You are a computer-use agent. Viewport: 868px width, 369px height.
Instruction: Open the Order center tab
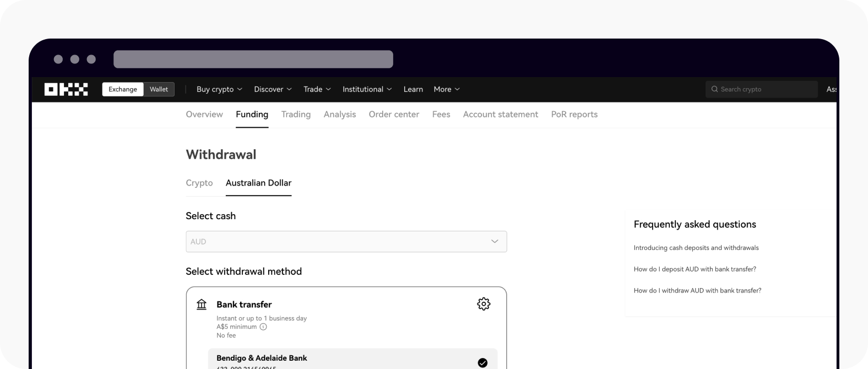394,115
